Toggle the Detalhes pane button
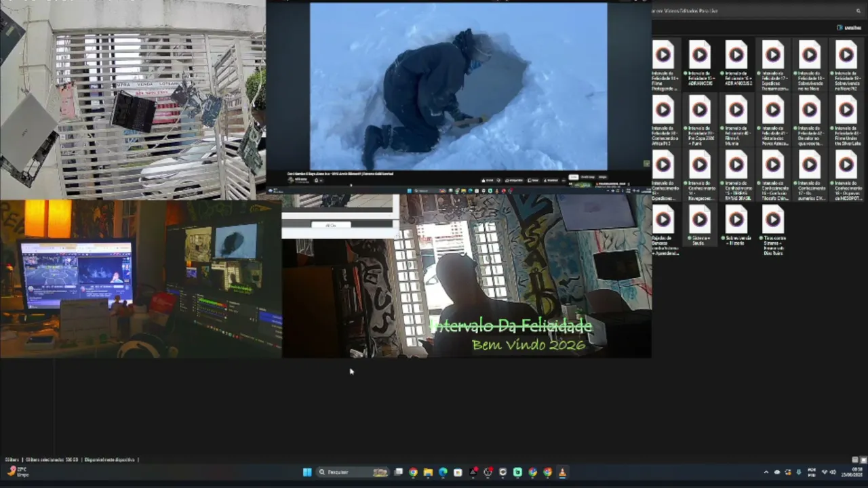This screenshot has height=488, width=868. click(x=848, y=28)
